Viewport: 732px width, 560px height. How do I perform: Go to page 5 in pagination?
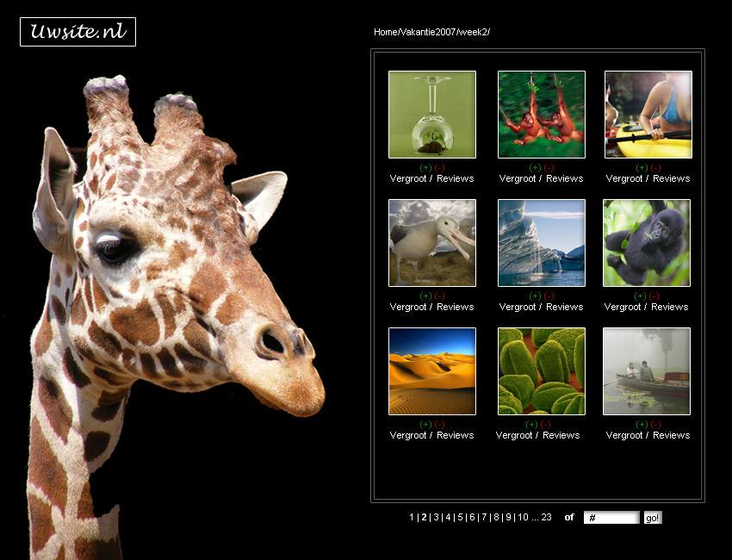click(461, 518)
